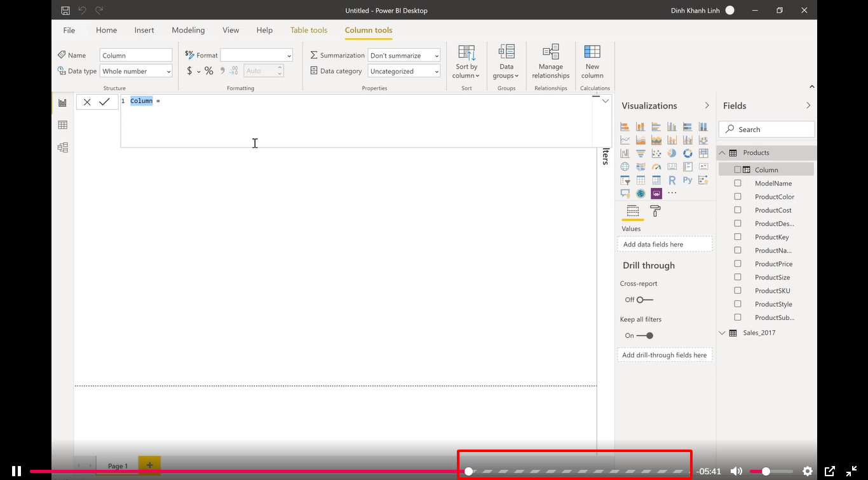The width and height of the screenshot is (868, 480).
Task: Collapse the Products table in Fields
Action: click(722, 152)
